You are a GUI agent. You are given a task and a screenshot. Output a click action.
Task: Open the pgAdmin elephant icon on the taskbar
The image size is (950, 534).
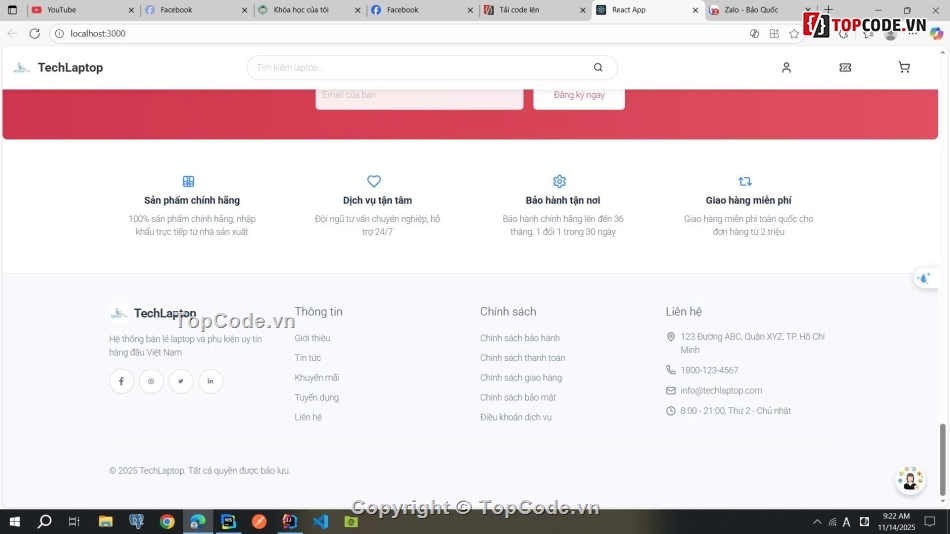coord(136,521)
